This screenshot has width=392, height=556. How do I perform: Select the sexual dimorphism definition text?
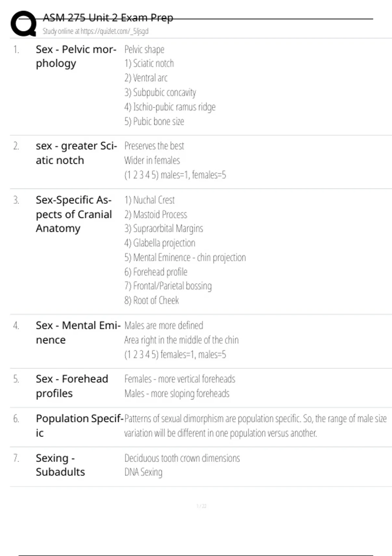coord(255,426)
